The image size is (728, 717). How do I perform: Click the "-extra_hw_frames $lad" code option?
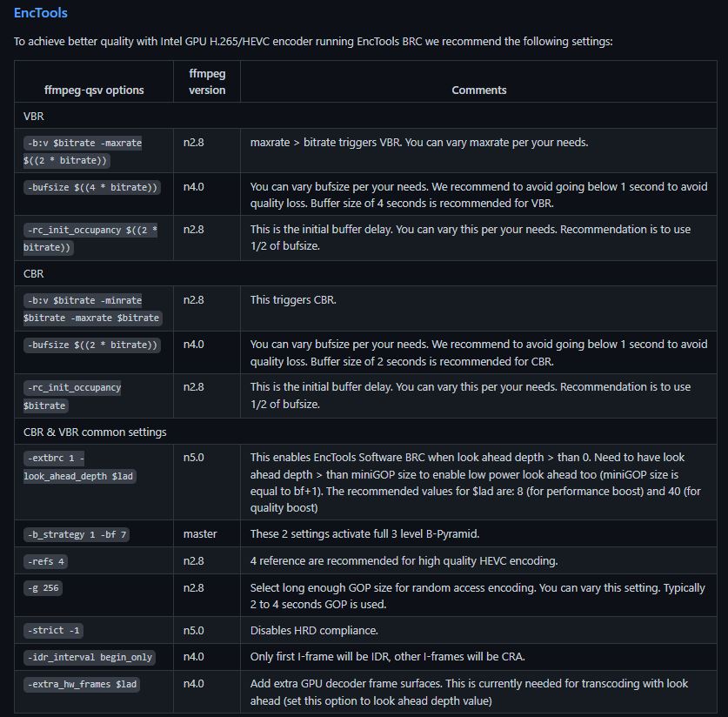82,685
